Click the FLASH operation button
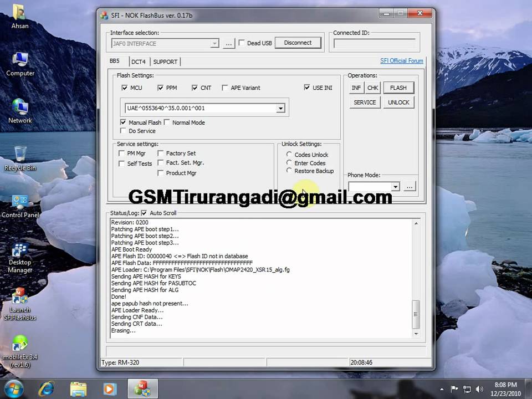 point(398,88)
